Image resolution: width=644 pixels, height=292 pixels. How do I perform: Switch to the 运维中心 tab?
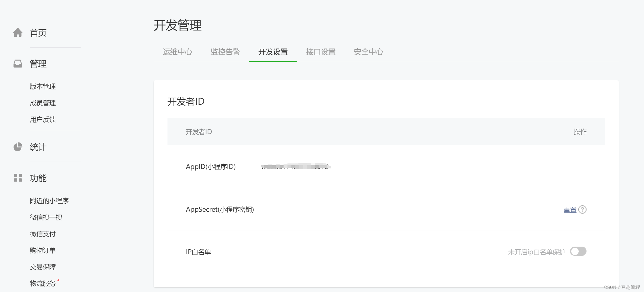pos(177,52)
